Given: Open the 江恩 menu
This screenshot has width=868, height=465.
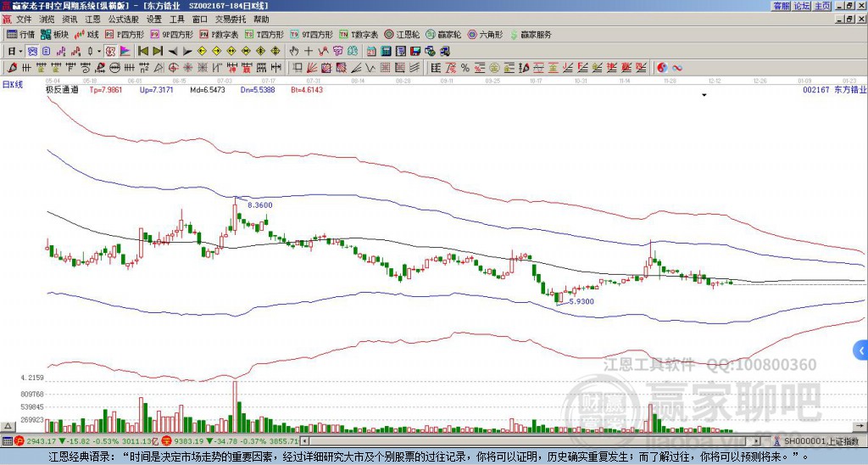Looking at the screenshot, I should tap(92, 20).
